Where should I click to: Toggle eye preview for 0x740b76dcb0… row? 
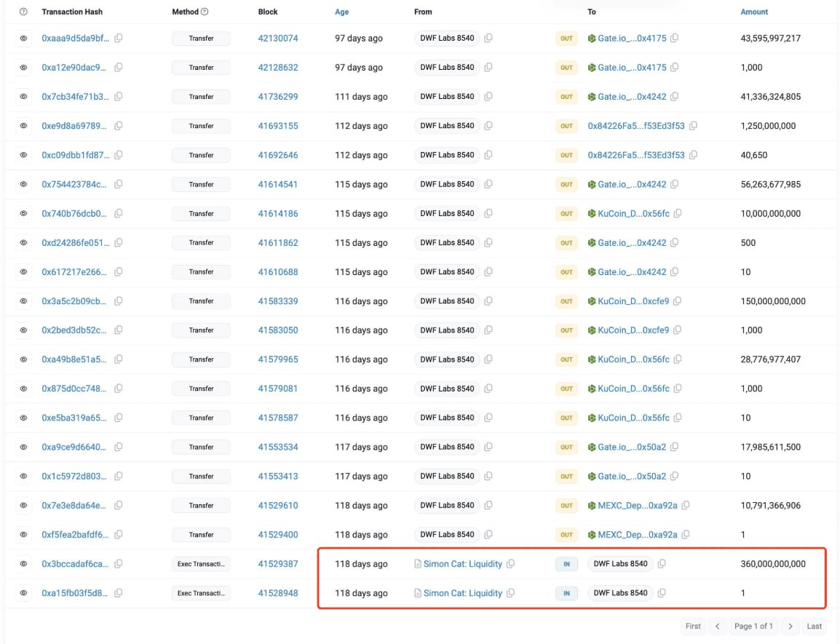coord(23,213)
